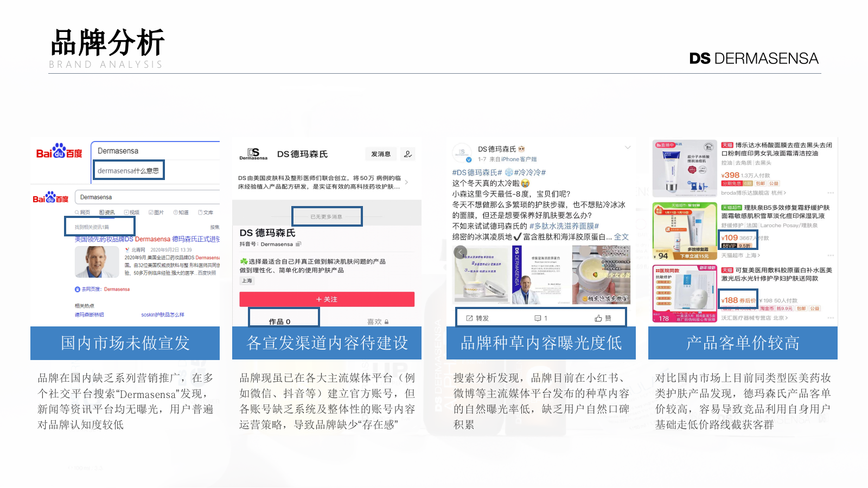Click the lock icon next to 喜欢
Viewport: 868px width, 488px height.
pyautogui.click(x=387, y=322)
